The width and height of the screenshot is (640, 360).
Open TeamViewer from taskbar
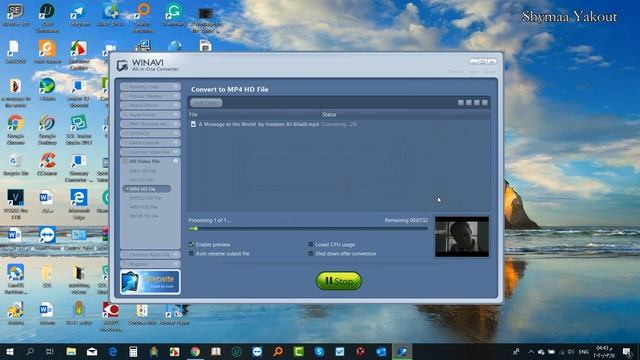coord(257,352)
